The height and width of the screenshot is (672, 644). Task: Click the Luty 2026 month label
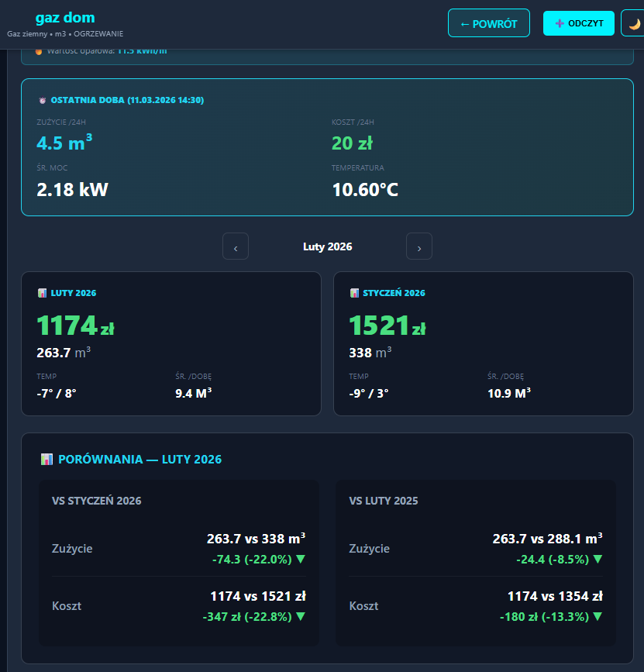point(327,246)
